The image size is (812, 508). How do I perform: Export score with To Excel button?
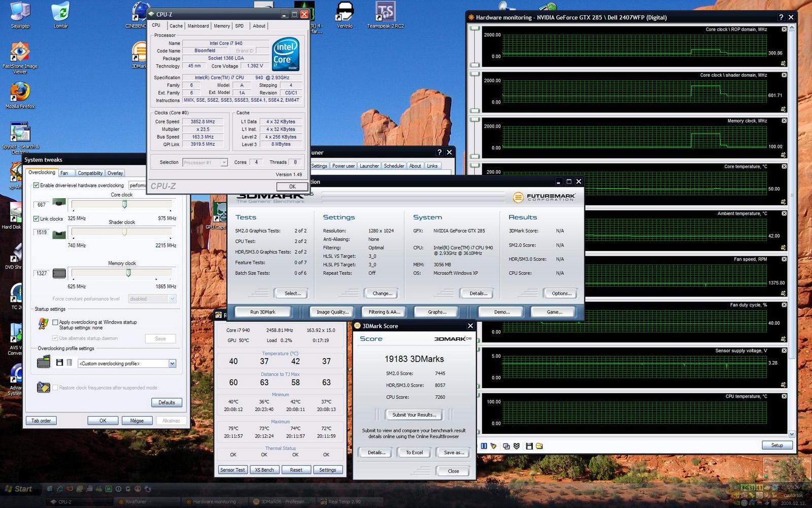(414, 452)
